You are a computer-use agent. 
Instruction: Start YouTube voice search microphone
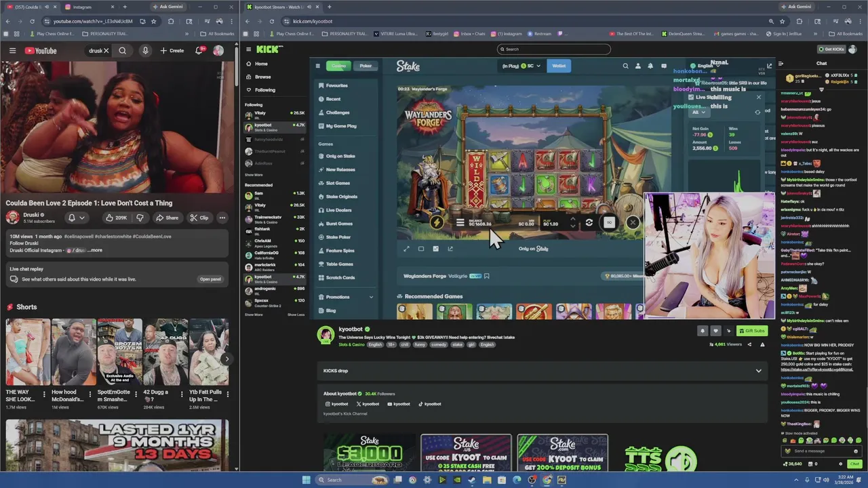pos(145,50)
